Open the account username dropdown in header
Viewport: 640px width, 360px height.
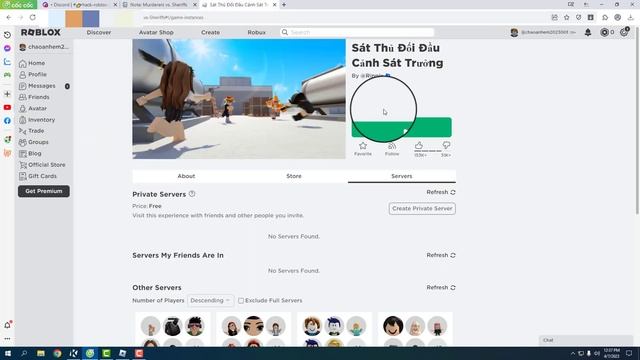pyautogui.click(x=543, y=32)
